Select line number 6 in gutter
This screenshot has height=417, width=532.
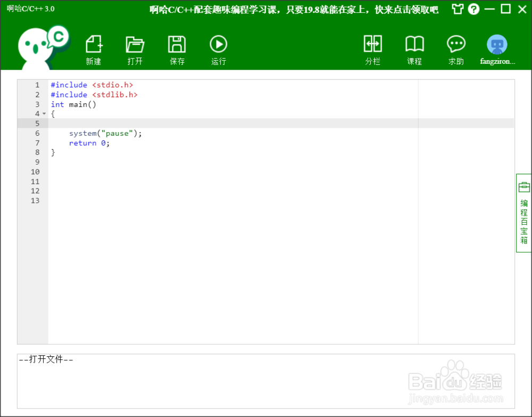(37, 133)
